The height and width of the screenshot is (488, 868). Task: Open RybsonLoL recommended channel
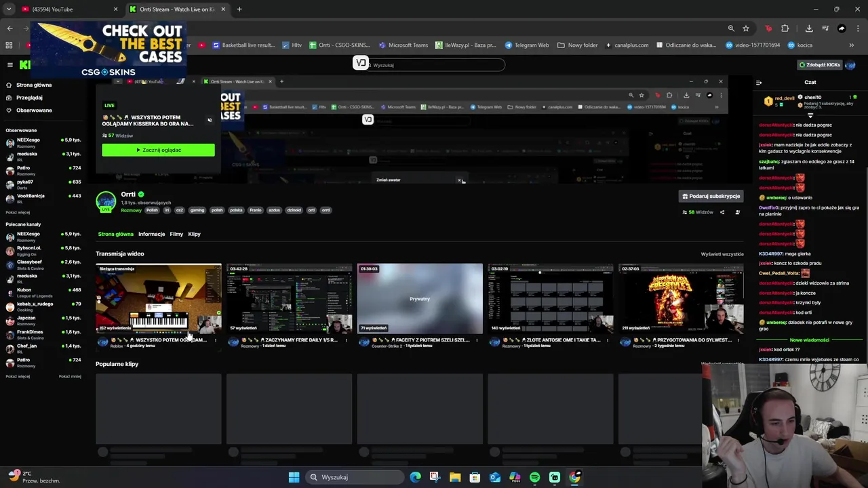click(x=43, y=251)
